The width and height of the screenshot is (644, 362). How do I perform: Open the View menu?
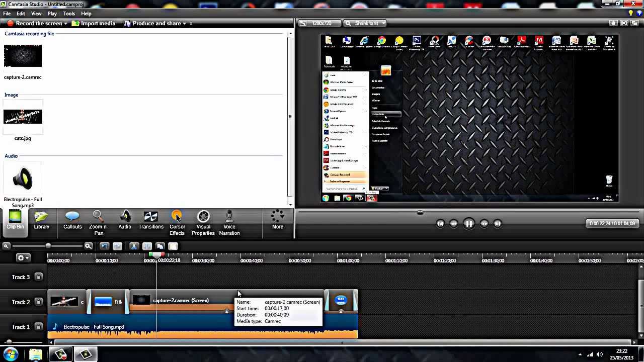pyautogui.click(x=36, y=14)
